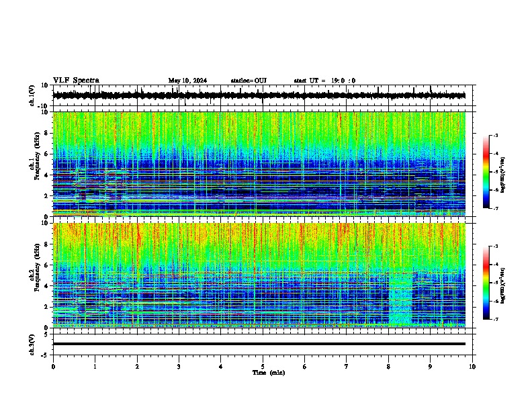This screenshot has width=532, height=411.
Task: Click the cyan noise burst in ch.2 spectrogram
Action: [x=401, y=298]
